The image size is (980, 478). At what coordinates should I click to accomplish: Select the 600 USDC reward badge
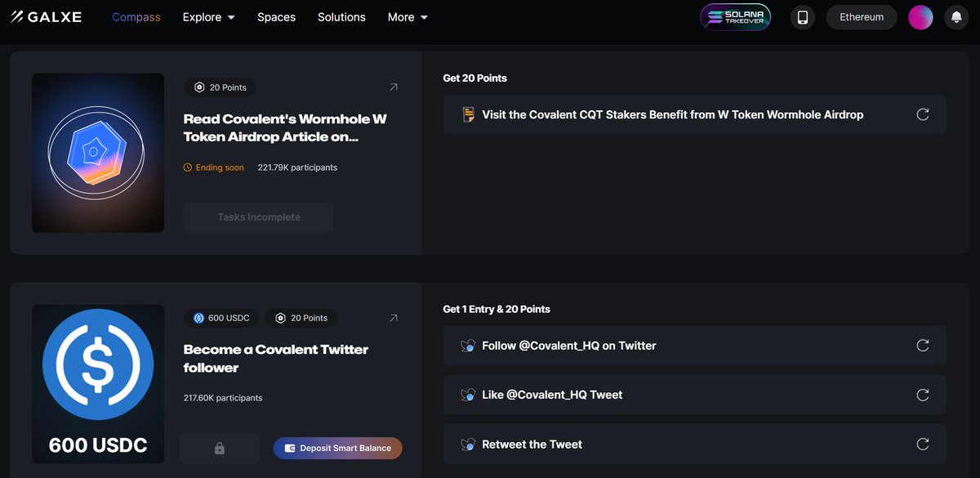click(222, 318)
